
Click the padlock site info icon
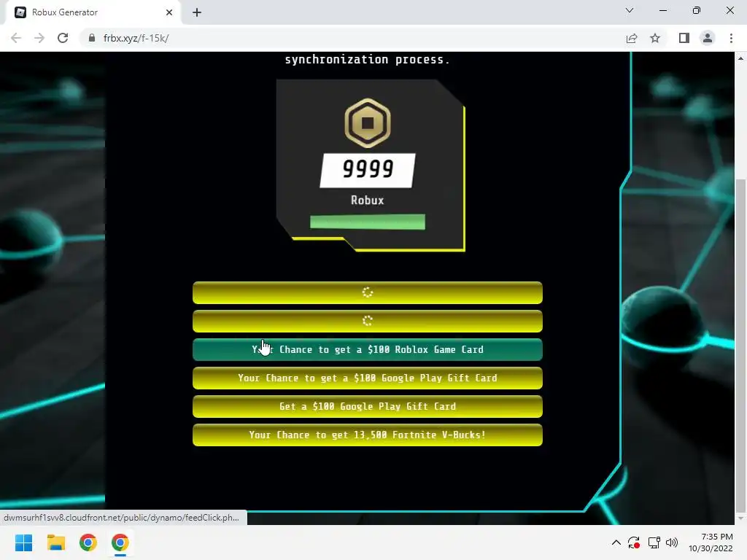point(91,38)
